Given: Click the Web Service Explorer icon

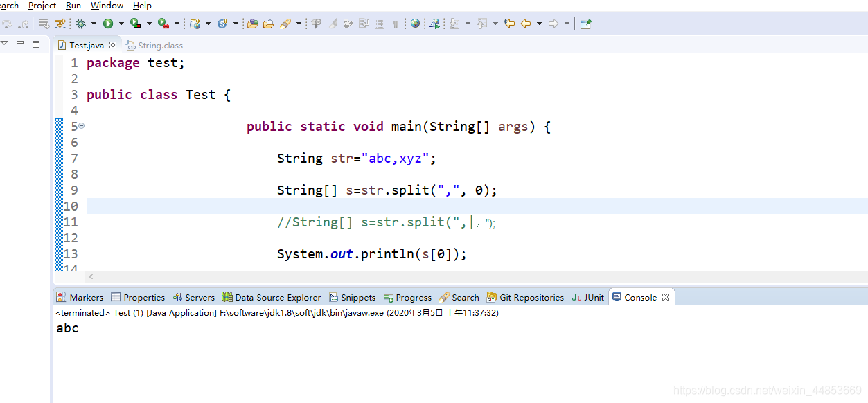Looking at the screenshot, I should click(435, 23).
